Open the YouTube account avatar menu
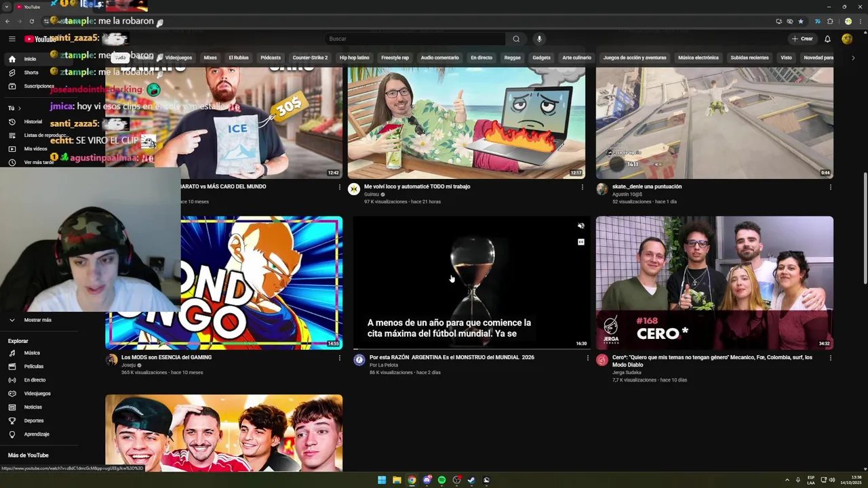 [847, 39]
